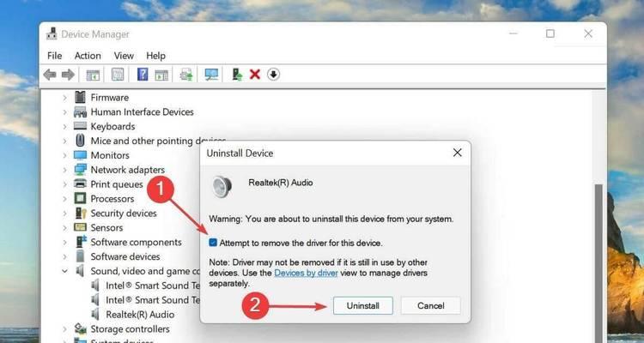
Task: Click the Back arrow toolbar icon
Action: pyautogui.click(x=50, y=75)
